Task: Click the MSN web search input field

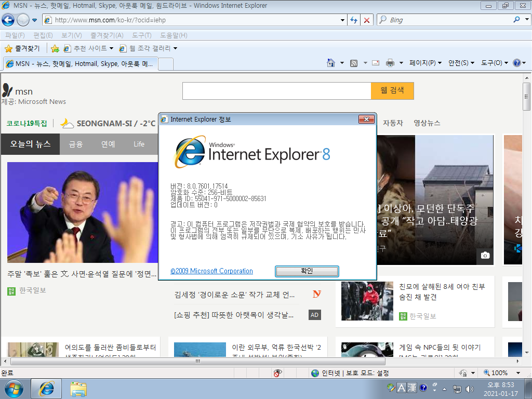Action: [276, 91]
